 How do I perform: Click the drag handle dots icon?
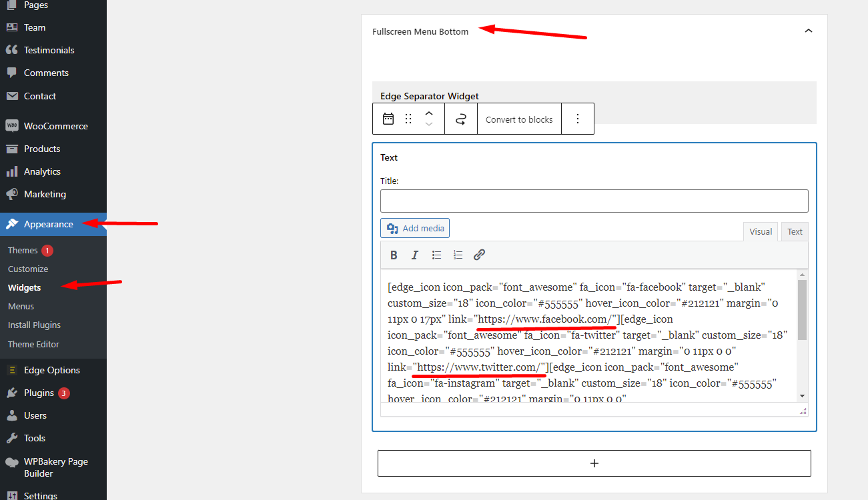point(408,119)
